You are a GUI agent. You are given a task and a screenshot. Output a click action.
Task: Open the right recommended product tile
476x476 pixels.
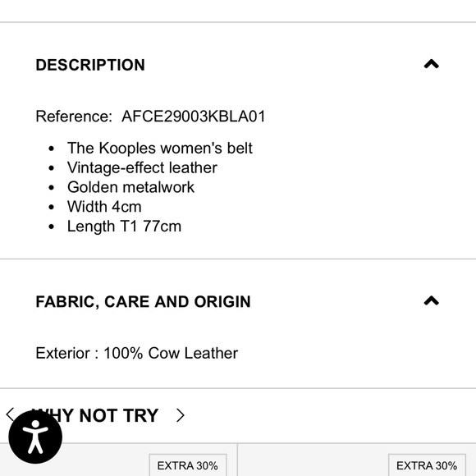point(357,460)
